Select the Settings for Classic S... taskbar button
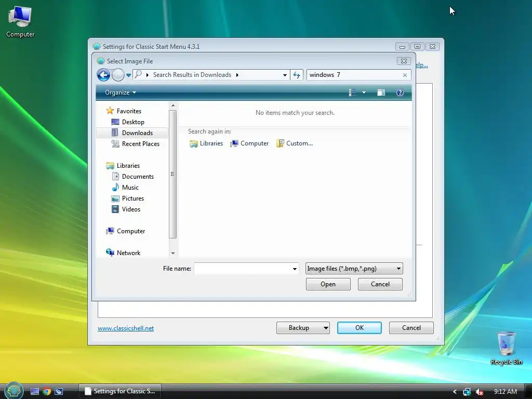Image resolution: width=532 pixels, height=399 pixels. (120, 391)
